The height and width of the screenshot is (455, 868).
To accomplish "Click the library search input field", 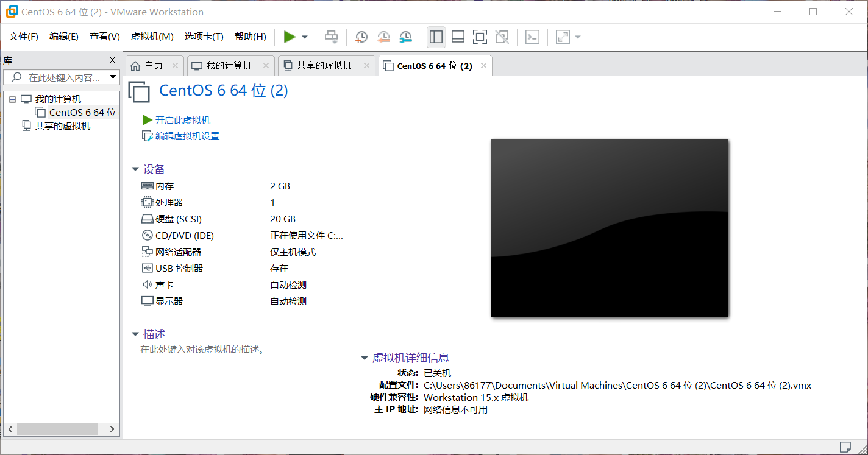I will point(61,77).
